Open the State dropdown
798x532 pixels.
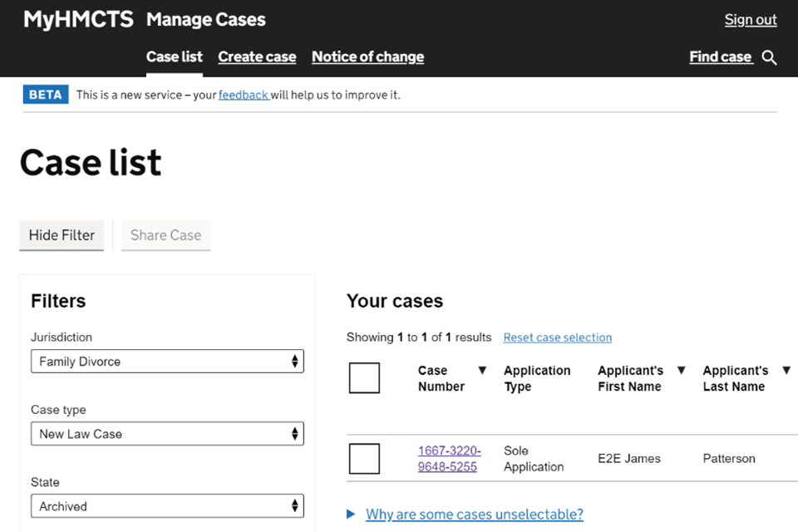pos(167,506)
